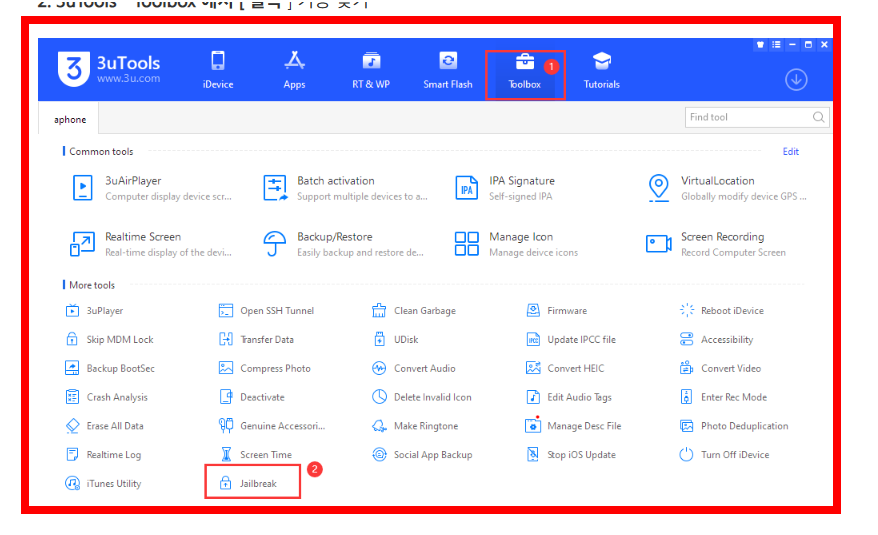Run Clean Garbage tool
This screenshot has width=878, height=535.
pyautogui.click(x=414, y=310)
